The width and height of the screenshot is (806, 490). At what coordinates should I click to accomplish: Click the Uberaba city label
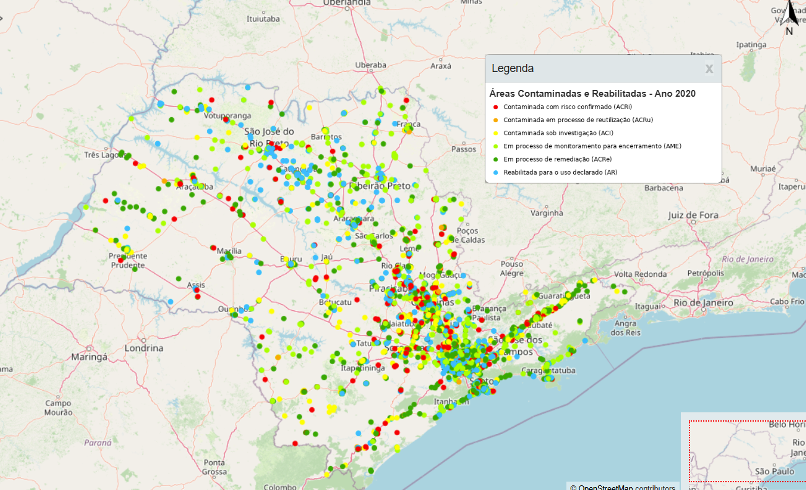click(x=369, y=64)
